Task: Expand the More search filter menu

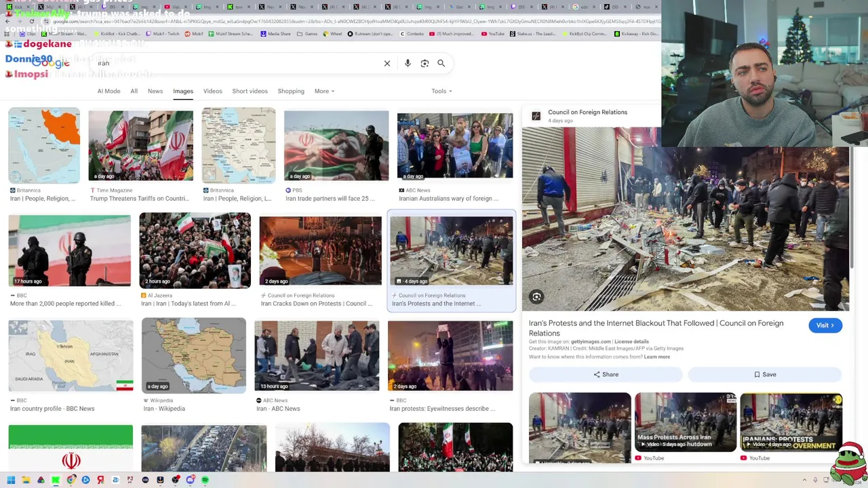Action: click(324, 91)
